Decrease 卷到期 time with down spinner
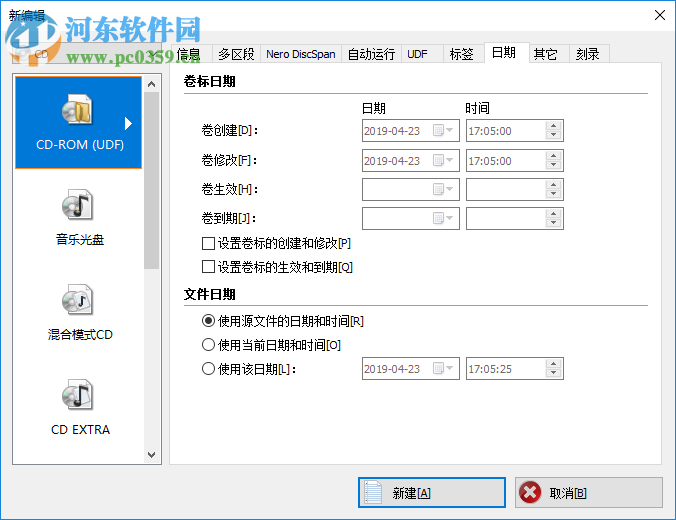The height and width of the screenshot is (520, 676). point(554,223)
